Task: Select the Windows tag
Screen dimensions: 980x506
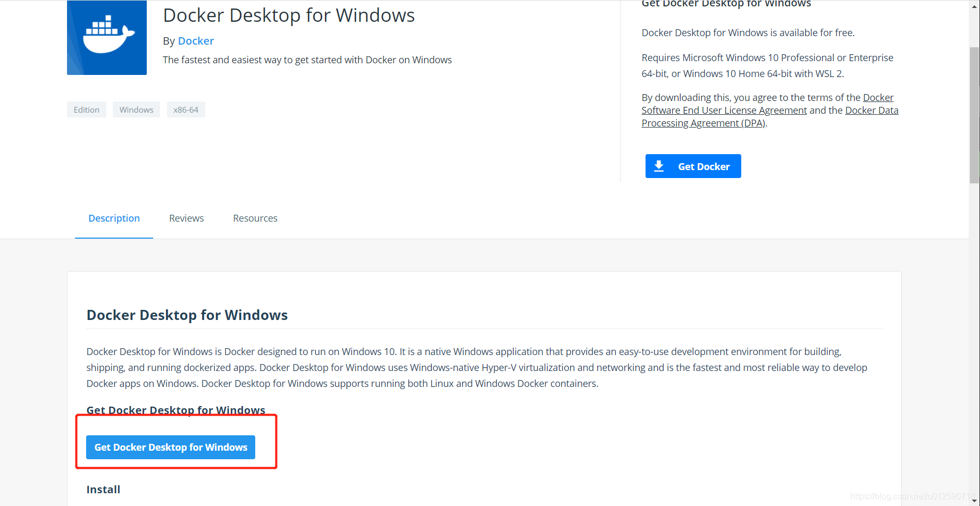Action: click(136, 109)
